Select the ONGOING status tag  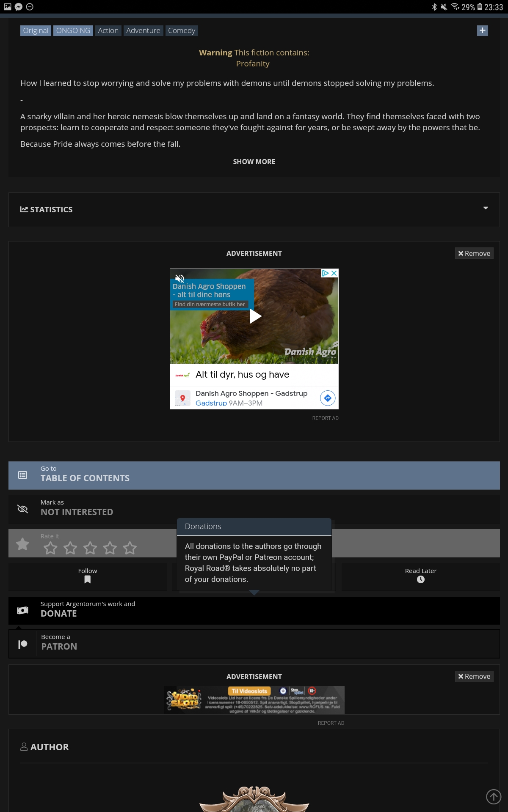(x=73, y=30)
